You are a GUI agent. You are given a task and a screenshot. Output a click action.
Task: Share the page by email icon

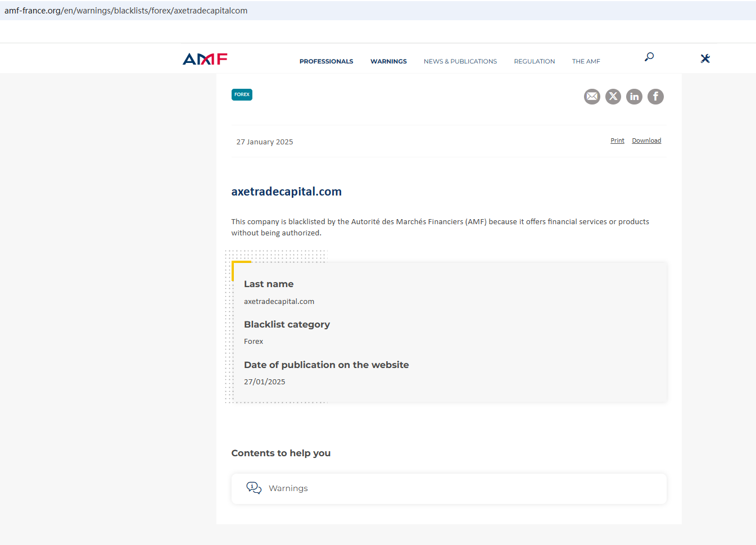592,97
